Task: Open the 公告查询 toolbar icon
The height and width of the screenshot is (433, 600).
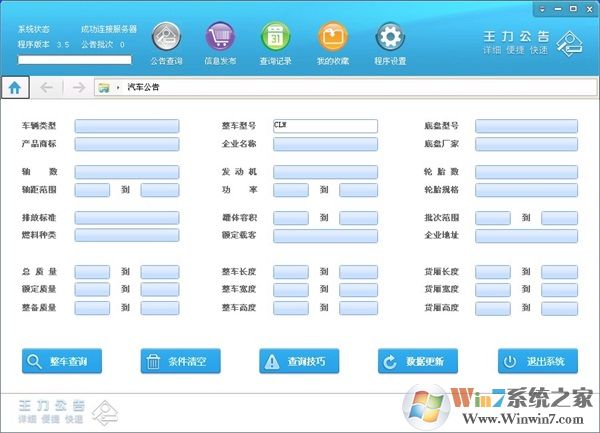Action: click(166, 37)
